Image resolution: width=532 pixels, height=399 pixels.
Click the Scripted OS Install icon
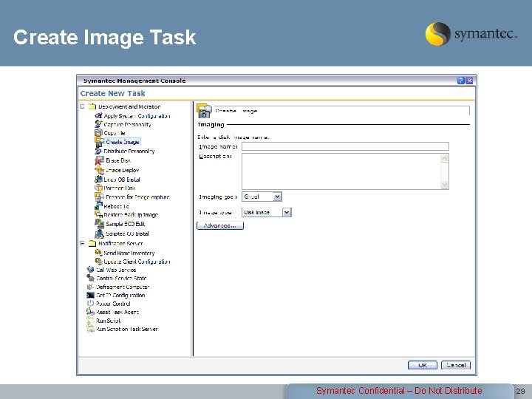coord(100,233)
